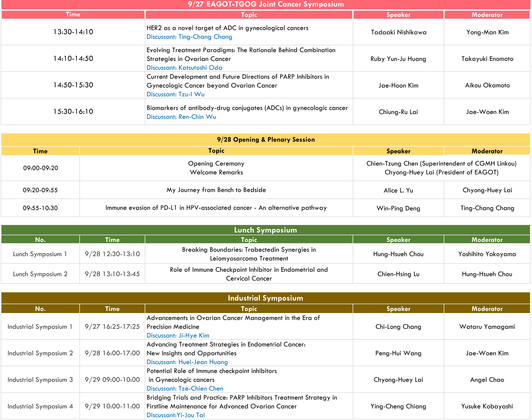Click 'Chyong-Huey Lai (President of EAGOT)' text
Screen dimensions: 532x420
click(x=441, y=172)
